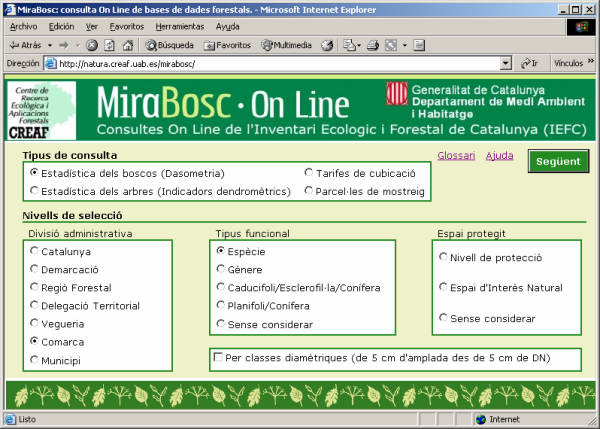Open the address bar URL dropdown
This screenshot has height=429, width=600.
tap(505, 63)
